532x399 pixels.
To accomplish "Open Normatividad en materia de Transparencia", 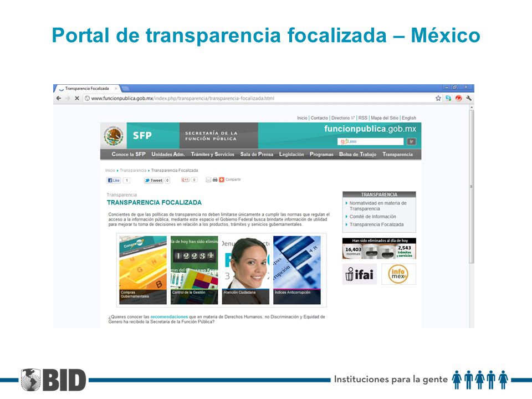I will [378, 206].
